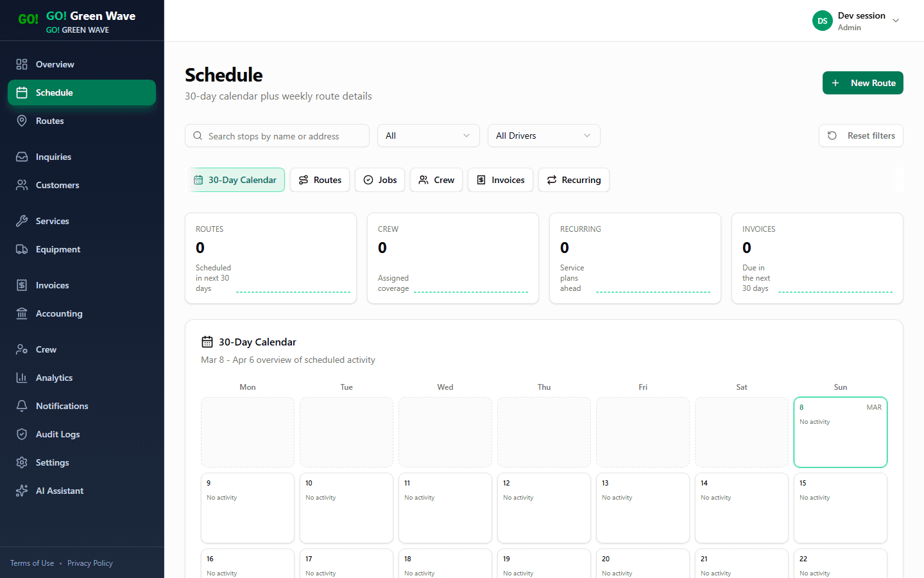Click the Reset filters button
Viewport: 924px width, 578px height.
click(x=860, y=136)
